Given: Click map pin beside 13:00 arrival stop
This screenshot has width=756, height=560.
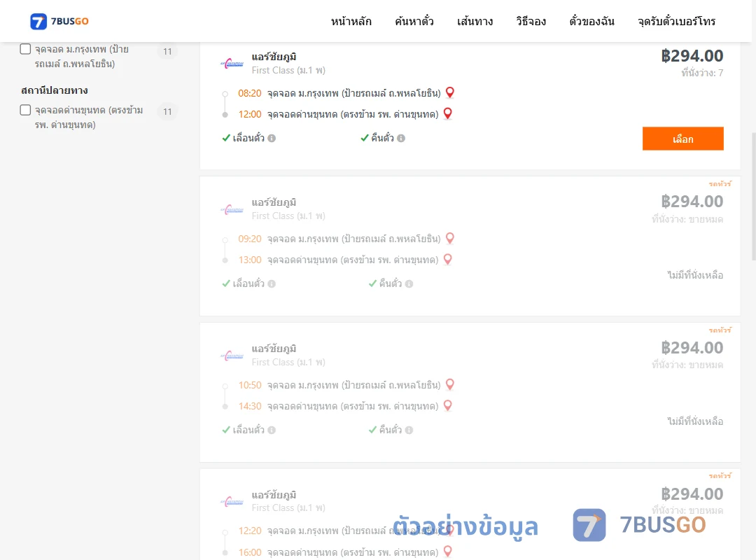Looking at the screenshot, I should click(x=447, y=259).
